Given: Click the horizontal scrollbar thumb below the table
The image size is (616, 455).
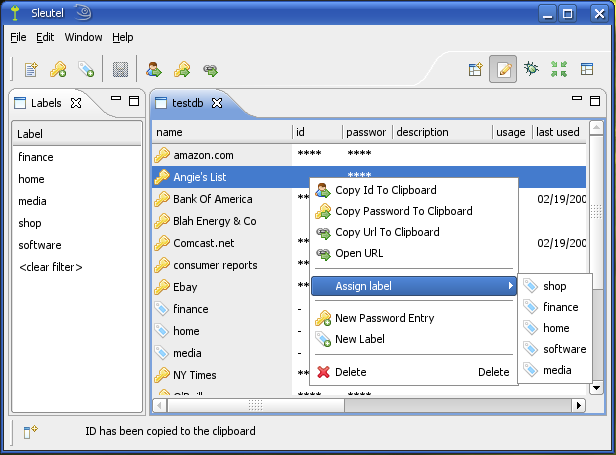Looking at the screenshot, I should click(x=255, y=405).
